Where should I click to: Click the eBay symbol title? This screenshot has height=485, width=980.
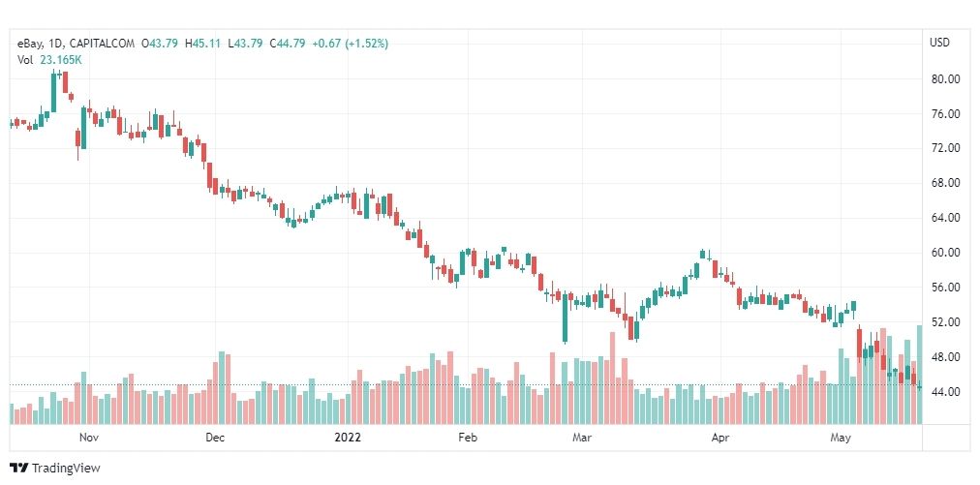point(27,44)
